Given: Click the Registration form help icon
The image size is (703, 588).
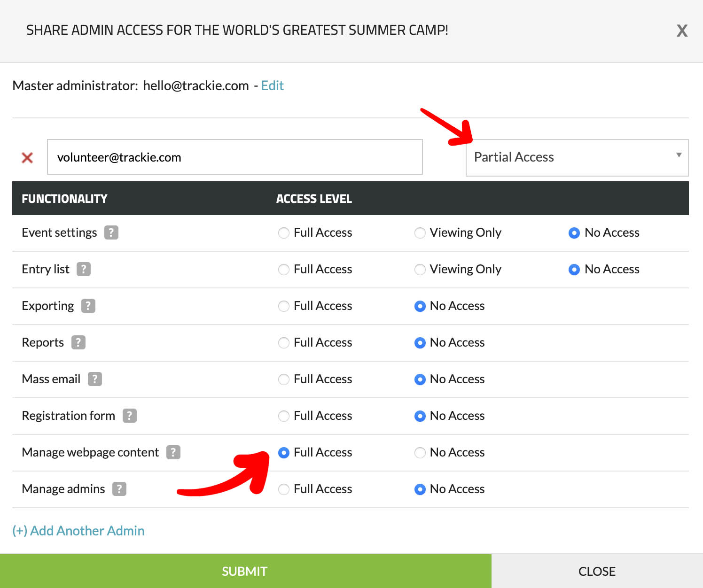Looking at the screenshot, I should pos(130,416).
